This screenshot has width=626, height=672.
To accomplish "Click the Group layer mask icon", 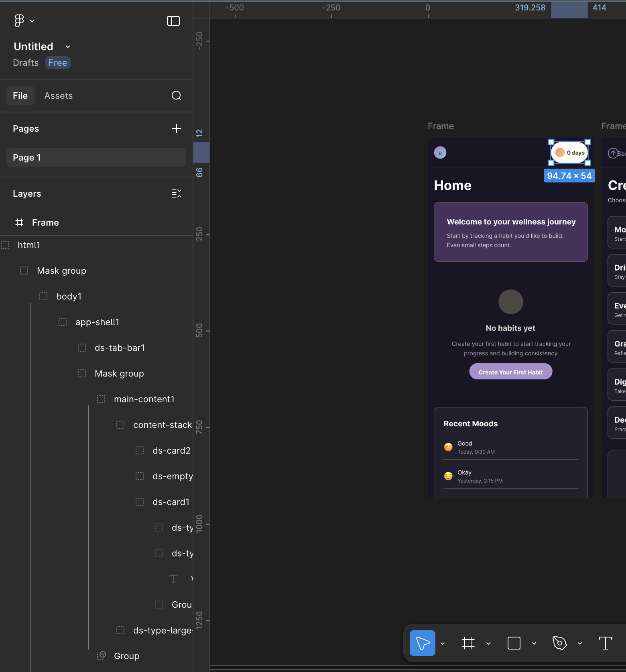I will click(101, 656).
